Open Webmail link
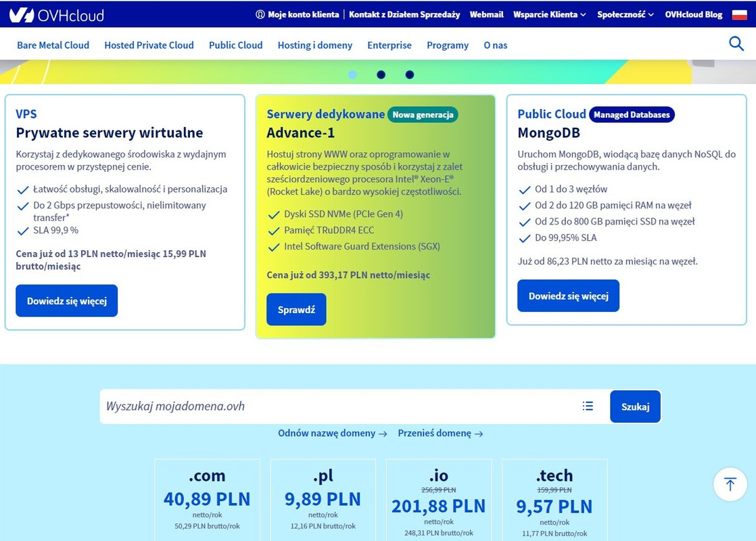Screen dimensions: 756x541 click(x=486, y=14)
